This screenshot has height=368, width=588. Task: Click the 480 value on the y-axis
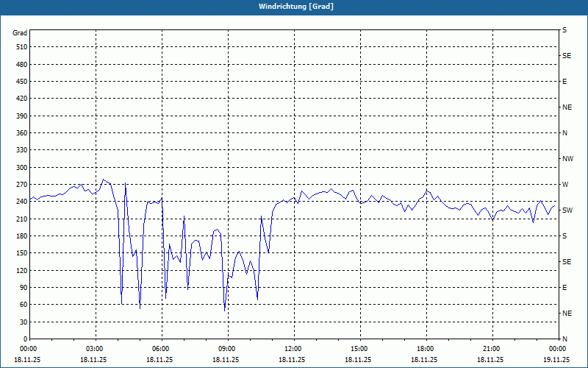21,65
